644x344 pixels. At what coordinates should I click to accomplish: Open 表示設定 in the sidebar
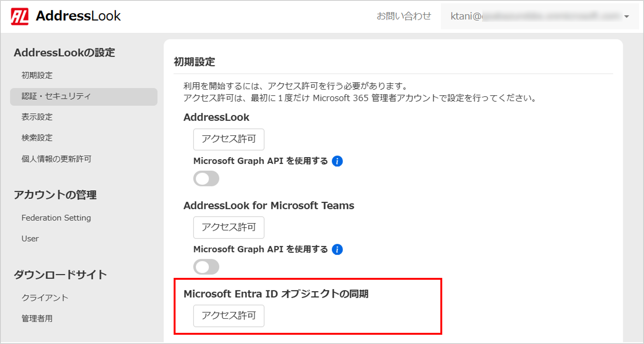pyautogui.click(x=37, y=117)
